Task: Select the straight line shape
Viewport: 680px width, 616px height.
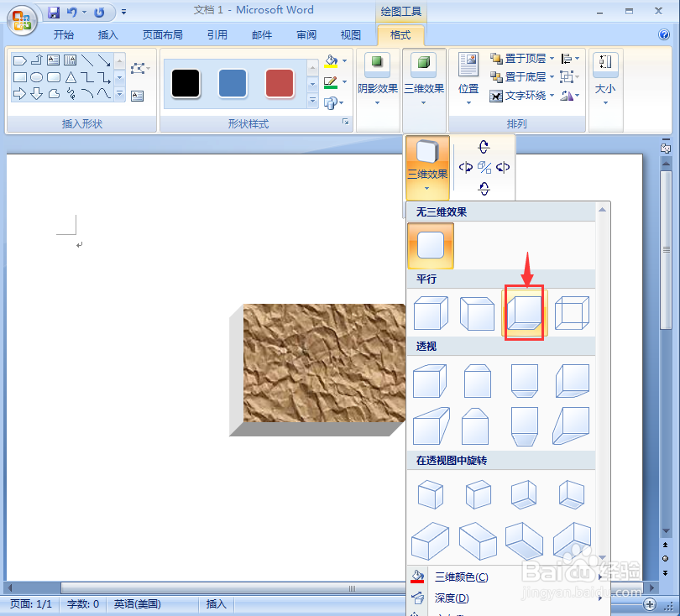Action: pos(87,60)
